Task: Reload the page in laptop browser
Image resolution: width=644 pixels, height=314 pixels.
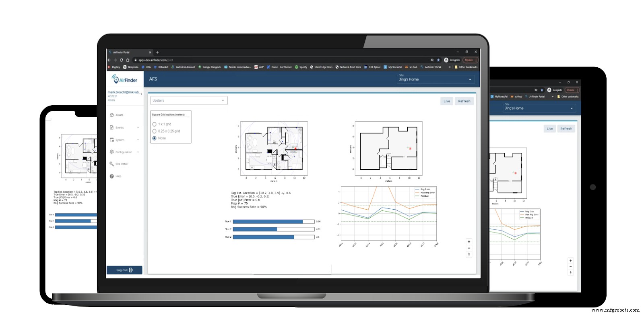Action: click(x=122, y=60)
